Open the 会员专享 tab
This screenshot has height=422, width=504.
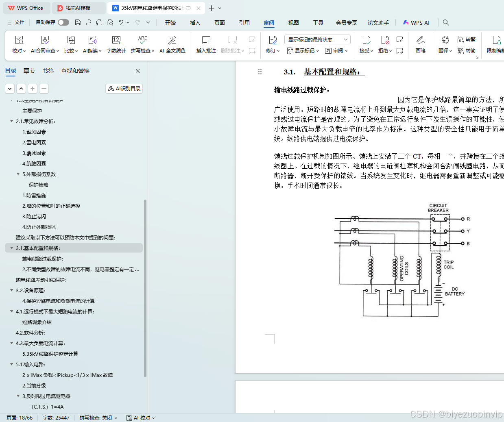[347, 23]
